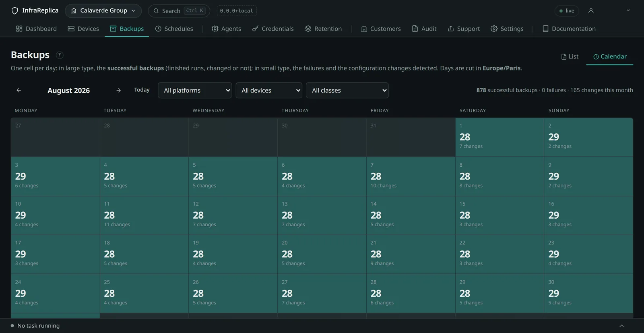Go to previous month arrow
This screenshot has height=333, width=644.
pyautogui.click(x=19, y=90)
